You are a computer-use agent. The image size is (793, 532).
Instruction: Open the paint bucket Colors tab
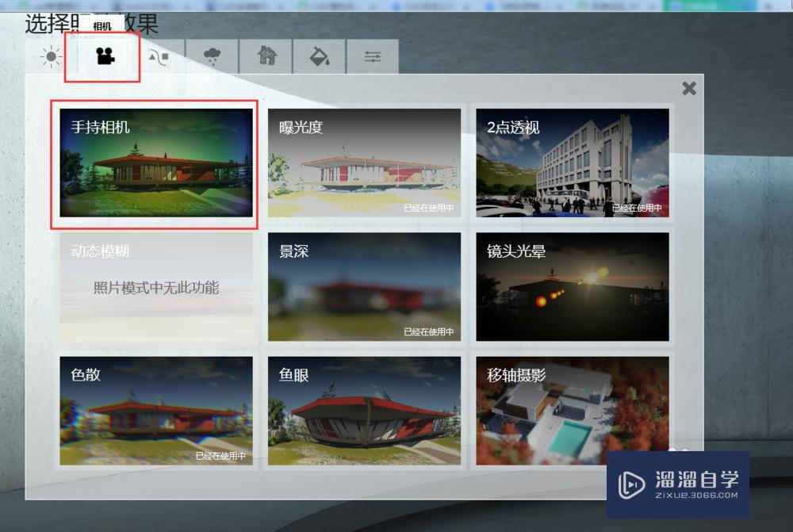click(x=319, y=56)
